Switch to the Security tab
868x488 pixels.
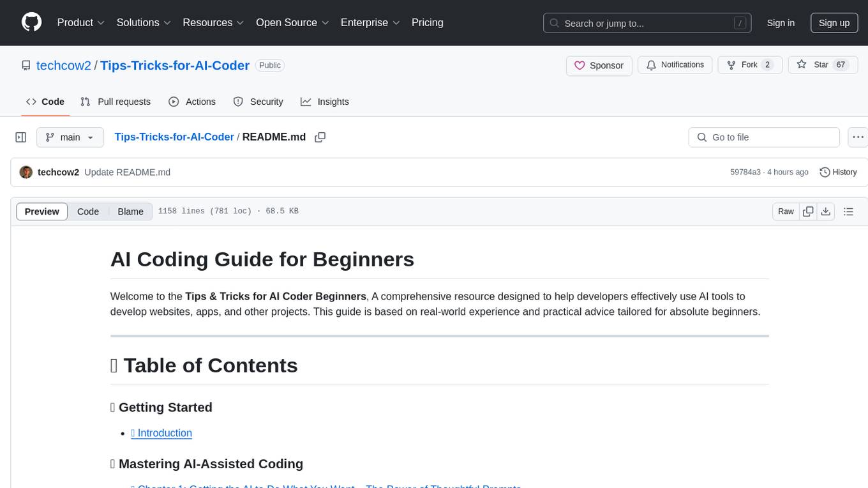point(258,102)
